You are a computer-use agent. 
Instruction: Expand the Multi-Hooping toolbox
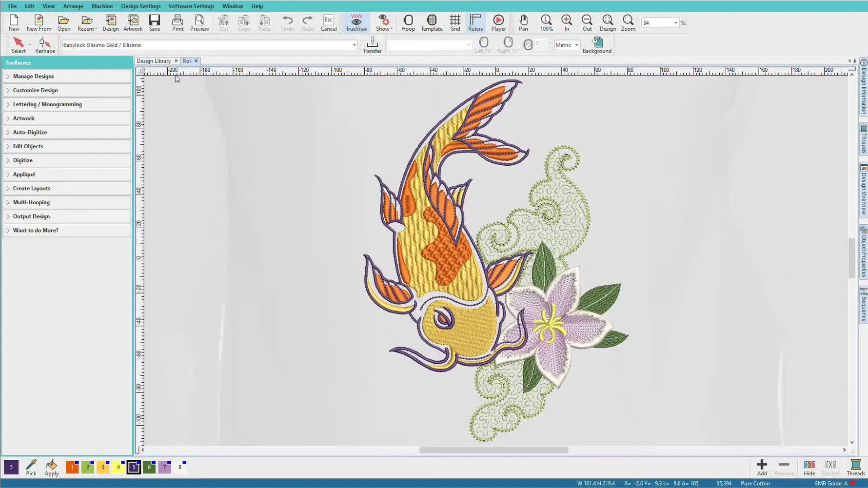pyautogui.click(x=67, y=202)
